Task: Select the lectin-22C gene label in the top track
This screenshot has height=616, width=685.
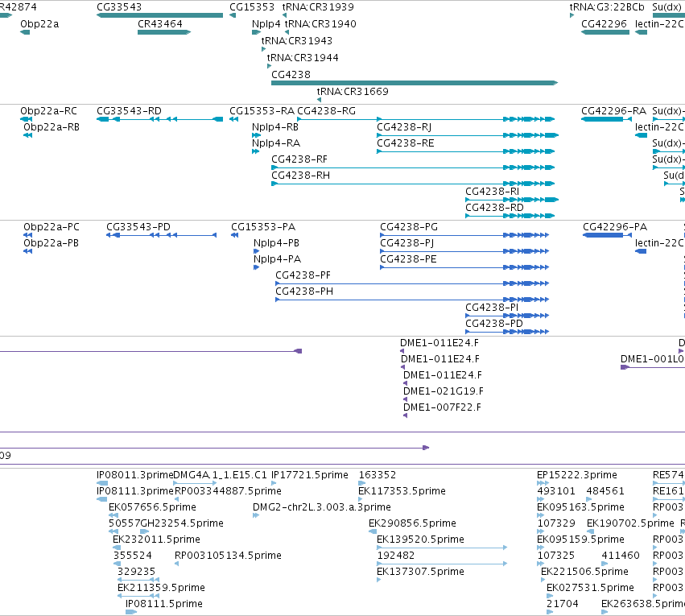Action: [660, 24]
